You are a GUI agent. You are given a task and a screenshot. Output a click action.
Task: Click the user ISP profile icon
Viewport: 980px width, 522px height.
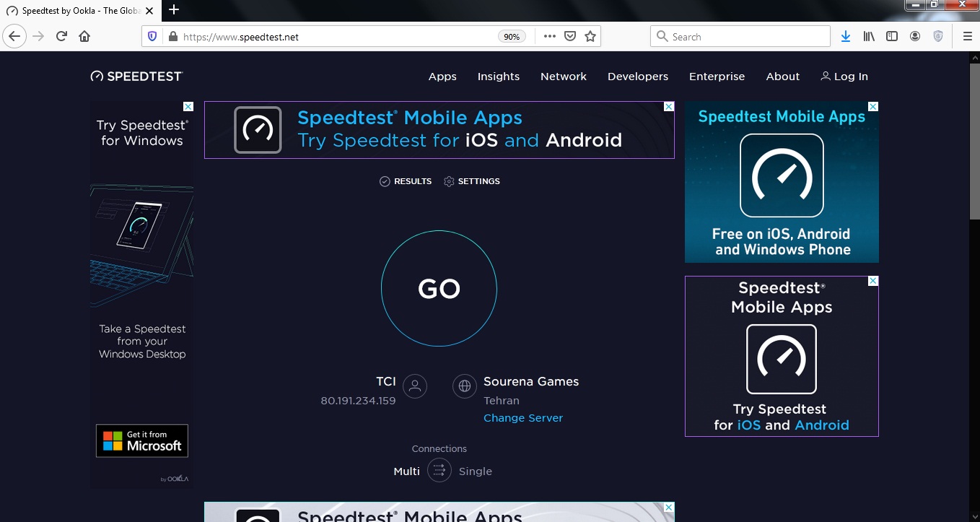[x=415, y=386]
